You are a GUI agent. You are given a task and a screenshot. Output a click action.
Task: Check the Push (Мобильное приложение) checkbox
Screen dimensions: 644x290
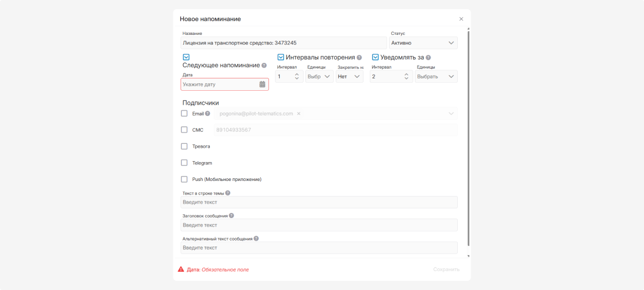pyautogui.click(x=184, y=179)
